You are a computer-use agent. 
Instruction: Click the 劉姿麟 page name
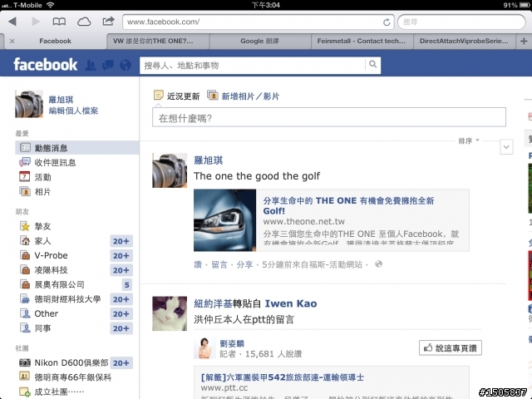click(x=232, y=343)
